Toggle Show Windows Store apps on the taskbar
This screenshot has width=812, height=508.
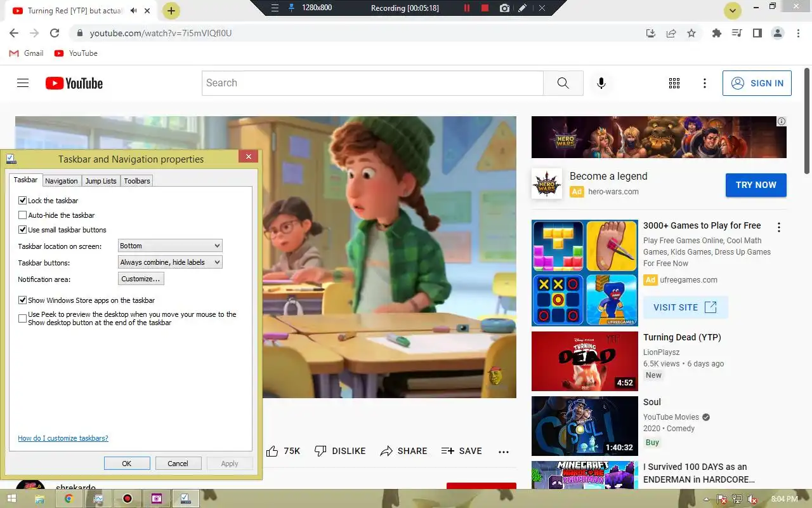(23, 300)
